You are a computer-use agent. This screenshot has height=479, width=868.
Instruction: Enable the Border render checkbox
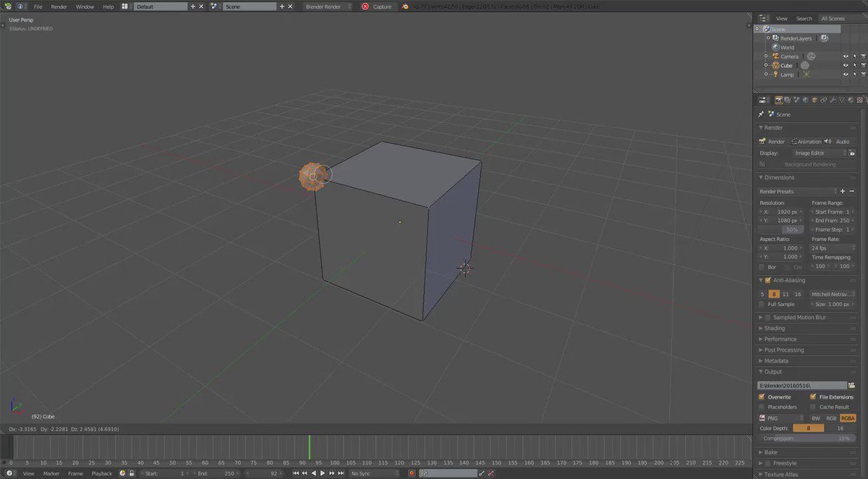[x=762, y=267]
